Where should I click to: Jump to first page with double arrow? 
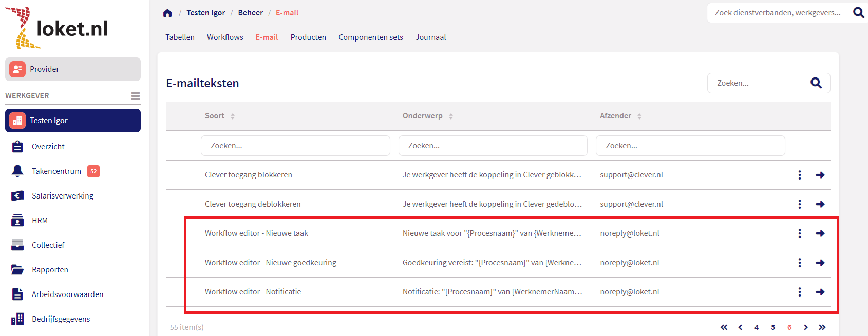click(x=724, y=327)
